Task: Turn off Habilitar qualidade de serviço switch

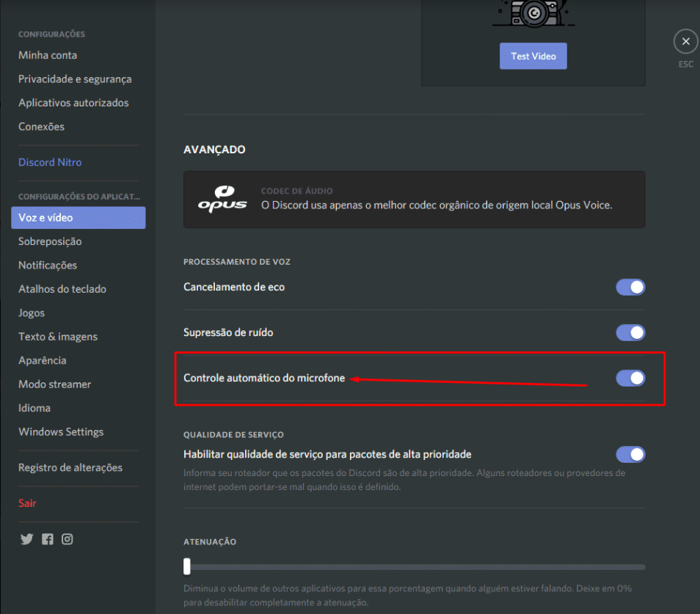Action: 630,454
